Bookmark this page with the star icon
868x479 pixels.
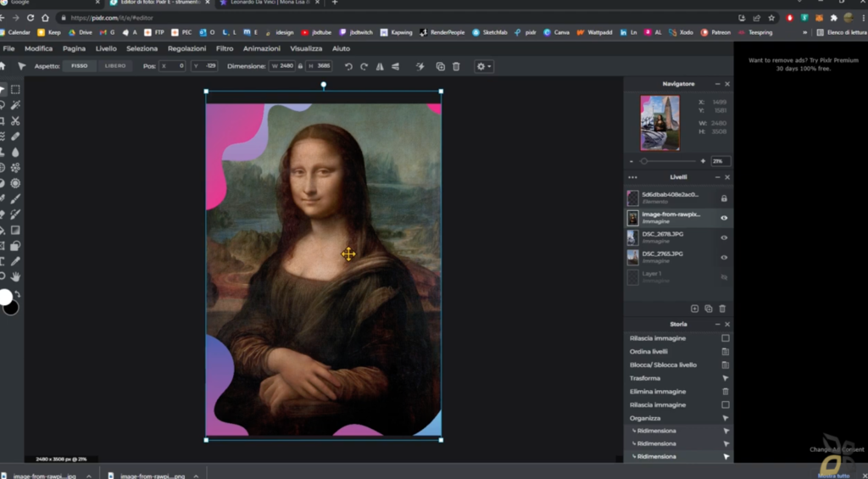pyautogui.click(x=771, y=18)
